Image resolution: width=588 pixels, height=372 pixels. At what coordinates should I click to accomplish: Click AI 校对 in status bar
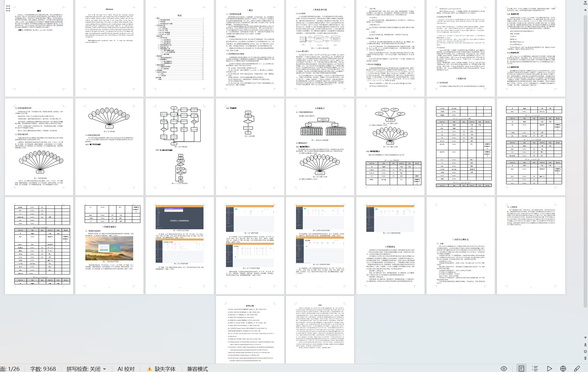point(126,369)
